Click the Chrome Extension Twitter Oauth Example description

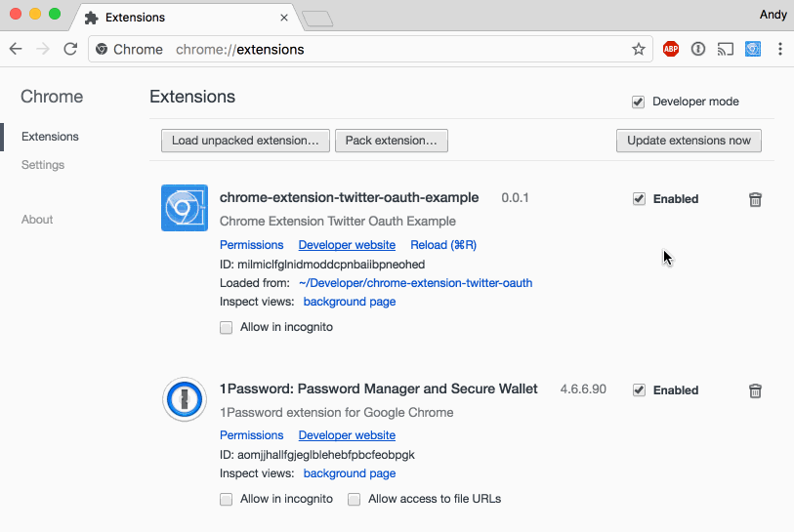338,222
